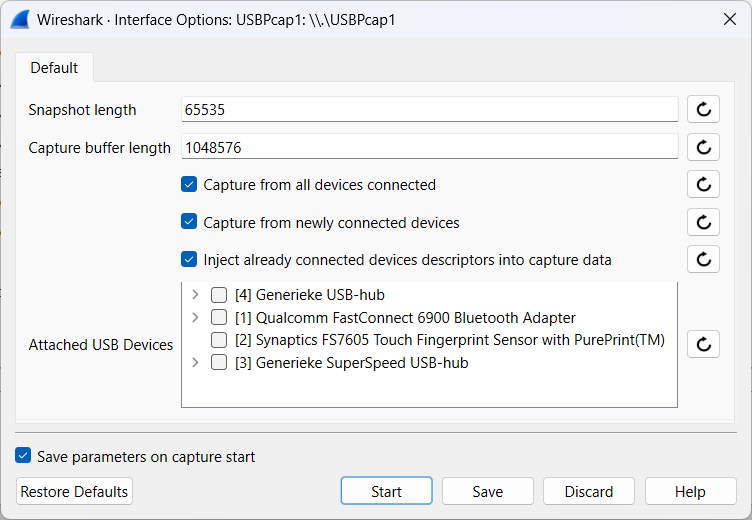Click the Restore Defaults button
The image size is (752, 520).
(75, 491)
